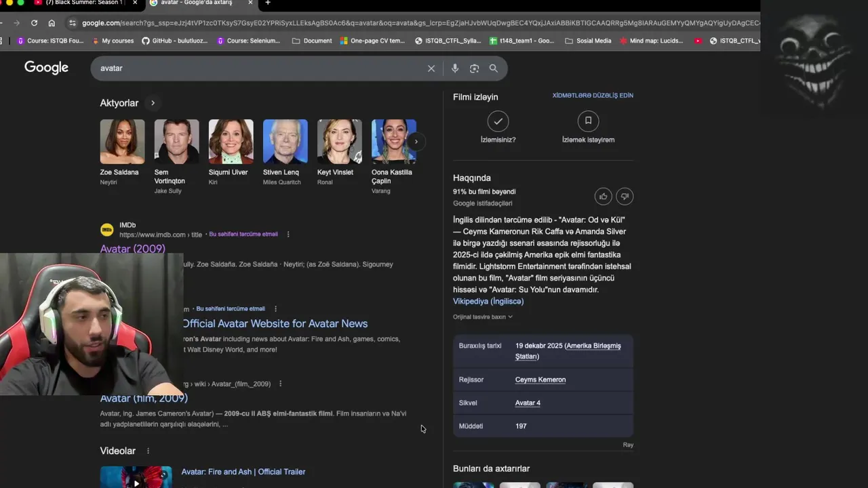Show next actors with carousel arrow
Image resolution: width=868 pixels, height=488 pixels.
[416, 142]
